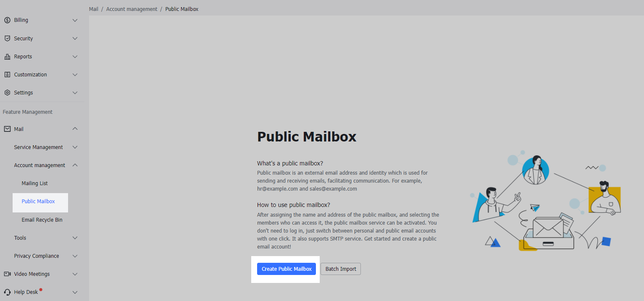Viewport: 644px width, 301px height.
Task: Open Account management from the breadcrumb
Action: point(131,8)
